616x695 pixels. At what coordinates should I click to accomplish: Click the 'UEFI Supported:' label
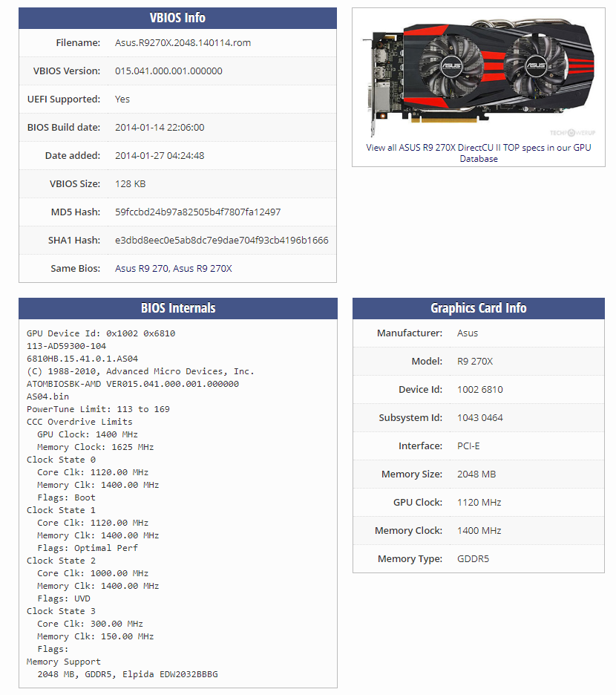pyautogui.click(x=64, y=99)
